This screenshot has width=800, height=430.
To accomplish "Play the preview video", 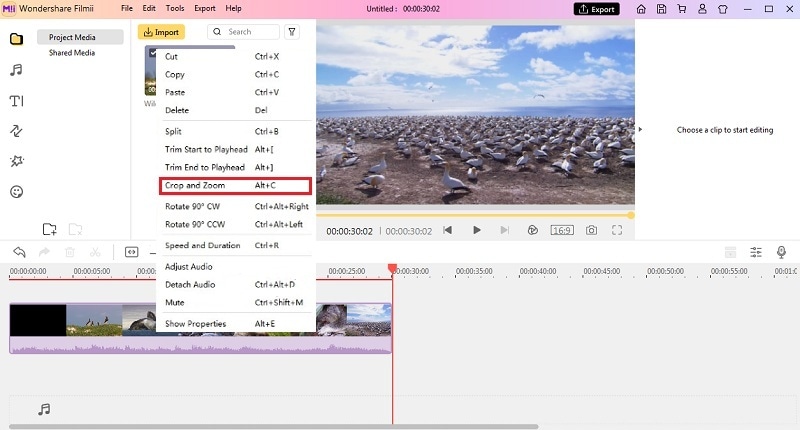I will click(477, 230).
